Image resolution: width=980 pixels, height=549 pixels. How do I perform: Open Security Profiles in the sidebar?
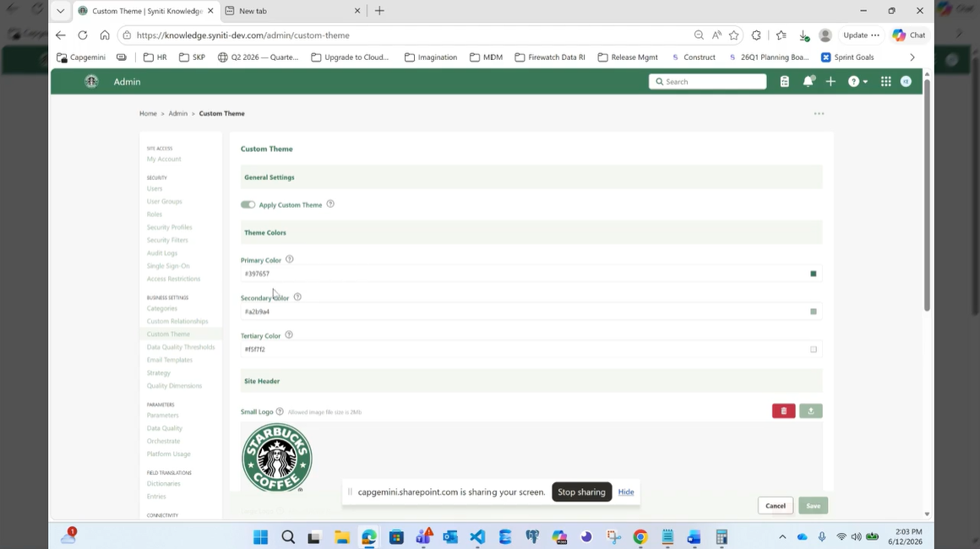point(169,227)
